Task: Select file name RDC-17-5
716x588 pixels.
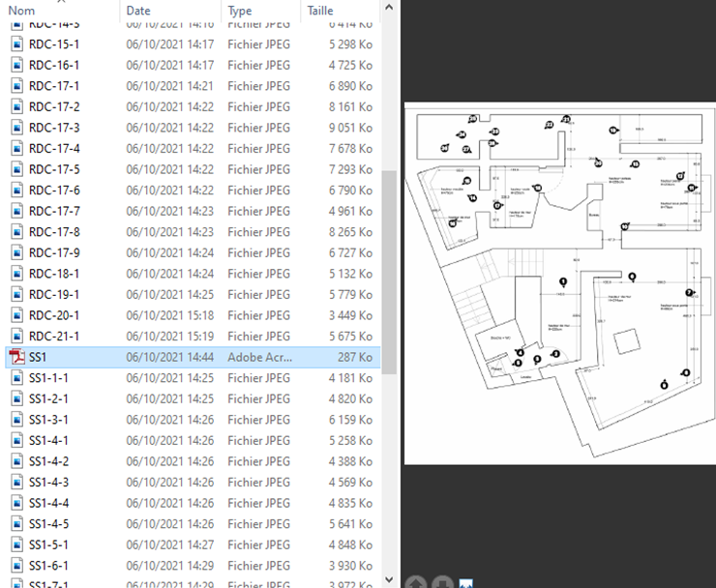Action: [x=54, y=169]
